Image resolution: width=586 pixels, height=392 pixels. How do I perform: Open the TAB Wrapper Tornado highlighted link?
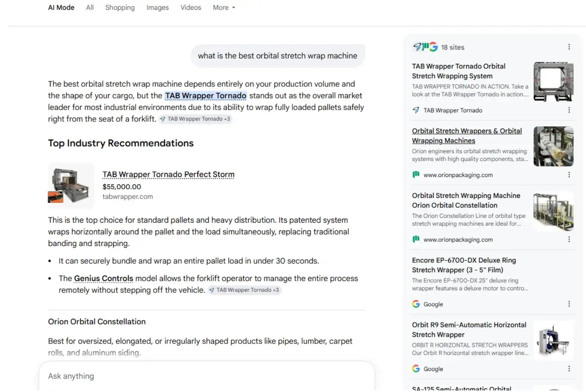point(206,96)
